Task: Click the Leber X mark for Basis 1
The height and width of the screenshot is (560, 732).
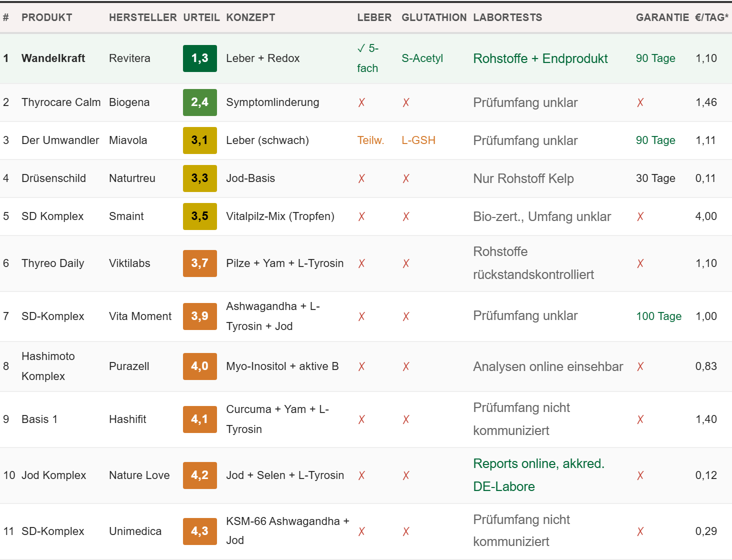Action: point(361,419)
